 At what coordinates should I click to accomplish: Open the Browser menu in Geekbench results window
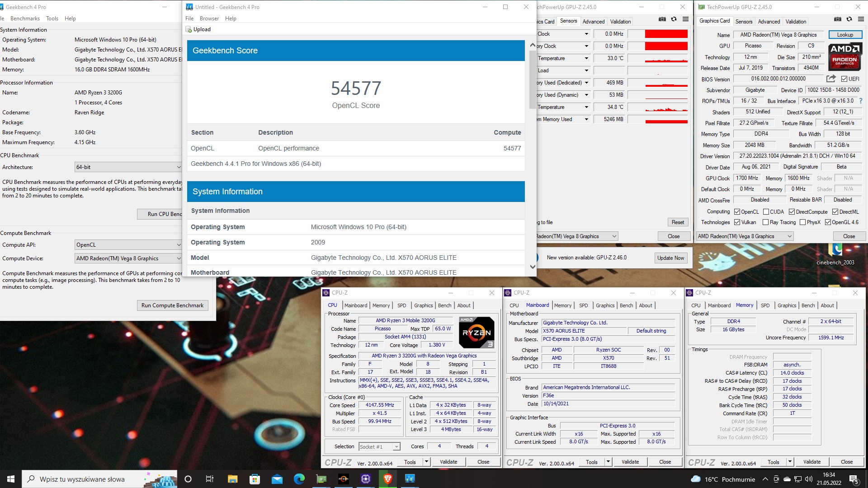click(x=209, y=19)
